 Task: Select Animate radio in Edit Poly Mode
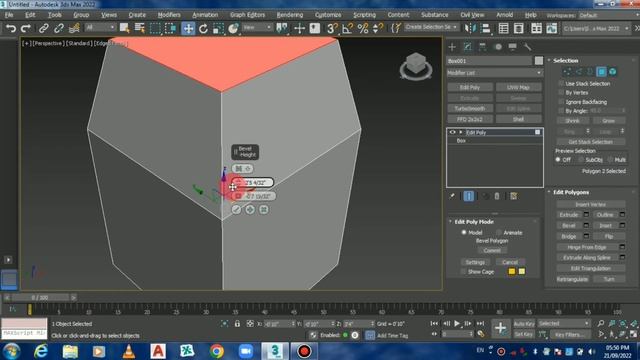point(499,232)
